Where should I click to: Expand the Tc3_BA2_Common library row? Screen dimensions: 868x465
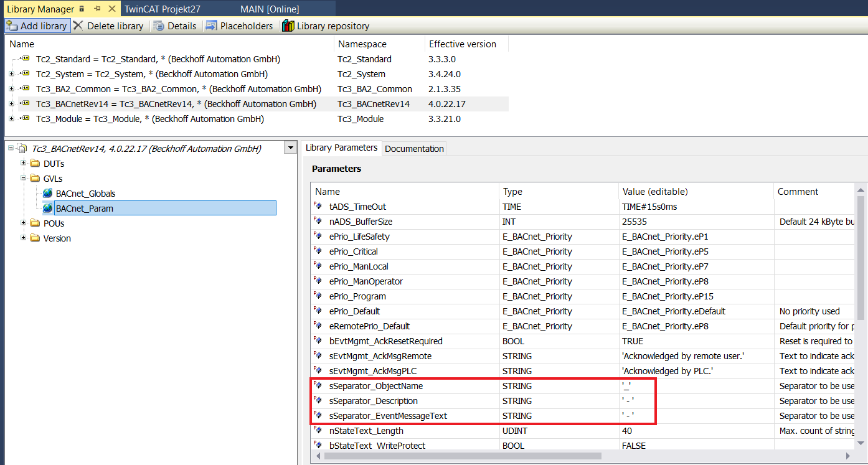12,89
